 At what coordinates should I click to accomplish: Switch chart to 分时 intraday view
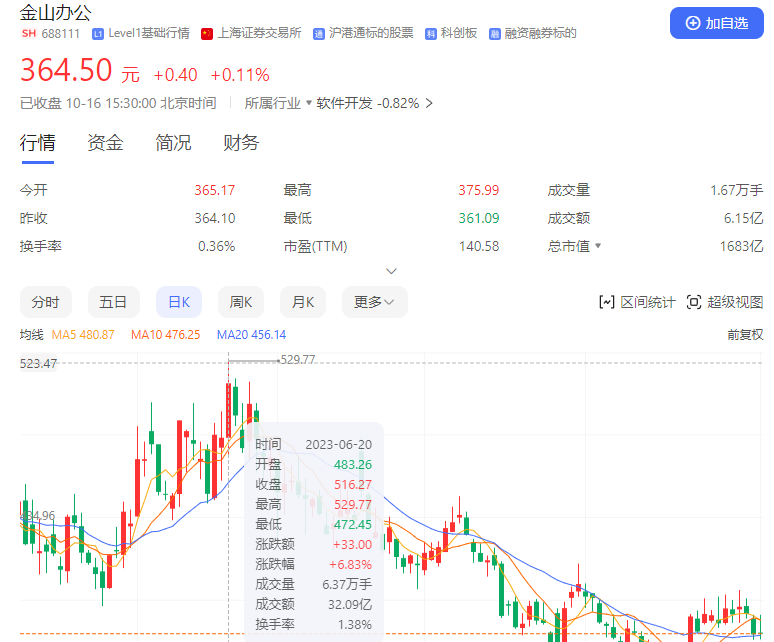[45, 302]
